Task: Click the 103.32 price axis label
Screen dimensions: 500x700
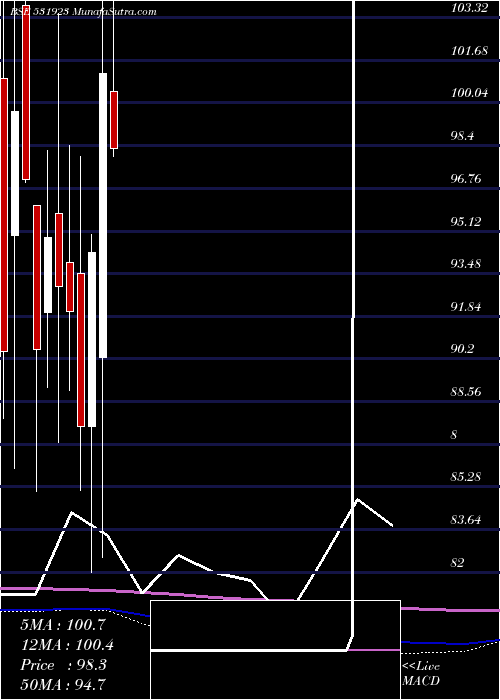Action: click(469, 8)
